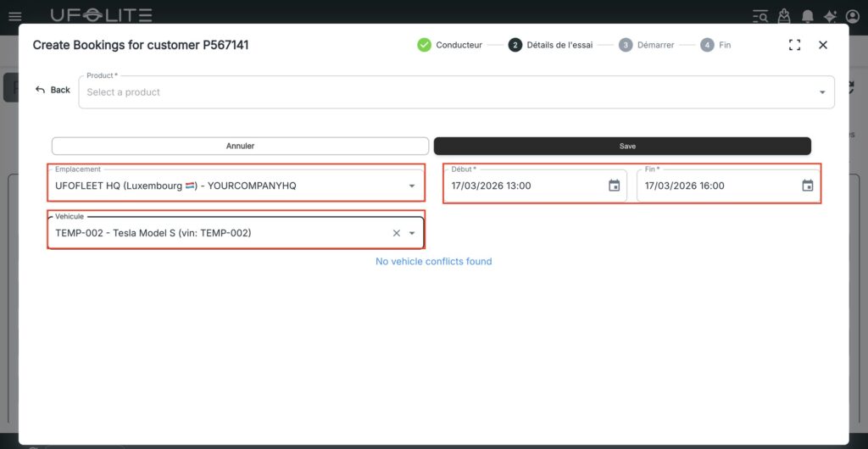Image resolution: width=868 pixels, height=449 pixels.
Task: Clear the selected Tesla Model S vehicle
Action: pyautogui.click(x=396, y=233)
